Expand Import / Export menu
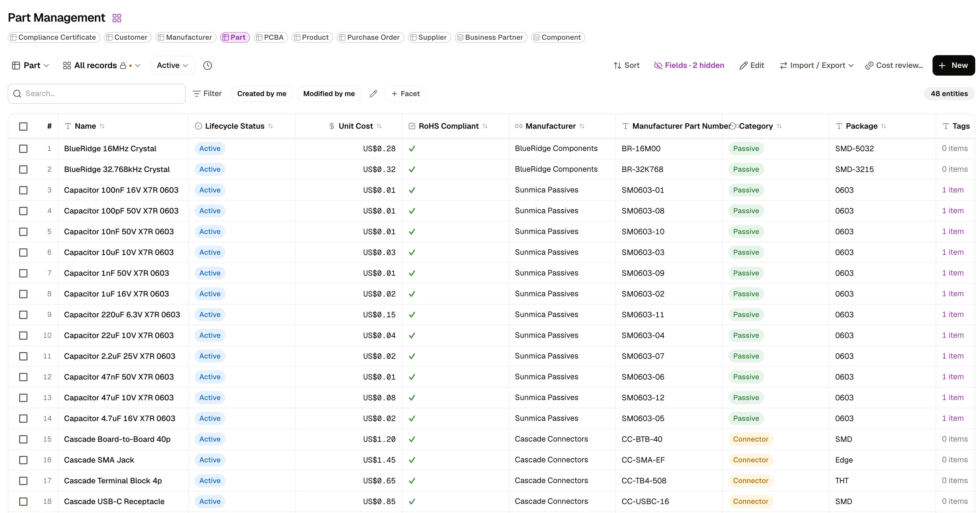This screenshot has height=513, width=980. click(x=816, y=66)
